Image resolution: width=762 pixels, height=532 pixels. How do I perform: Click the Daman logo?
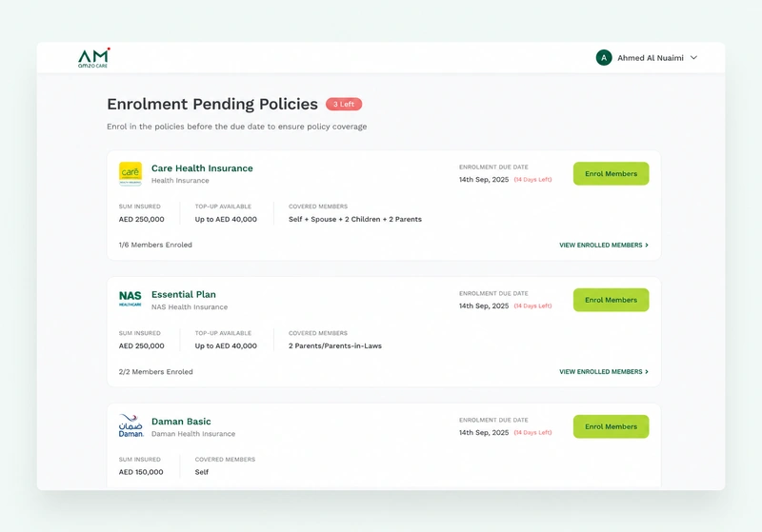(x=131, y=425)
